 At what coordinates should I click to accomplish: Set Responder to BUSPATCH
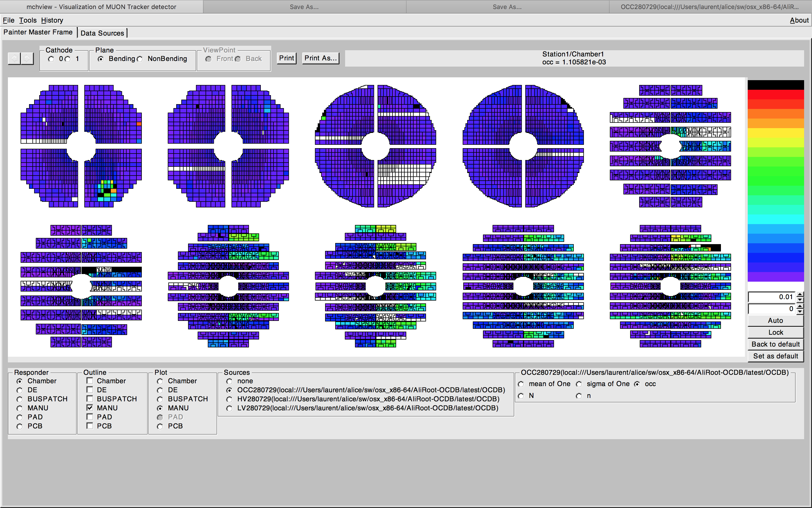click(20, 399)
